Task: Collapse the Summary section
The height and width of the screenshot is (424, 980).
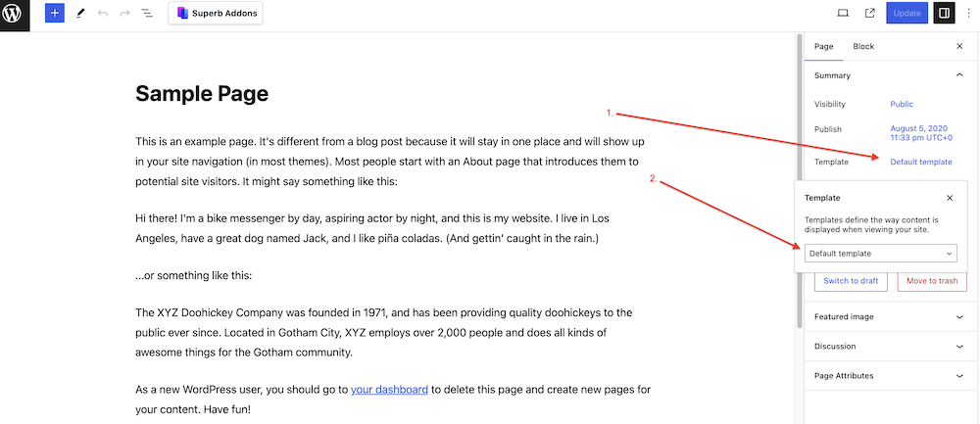Action: [892, 75]
